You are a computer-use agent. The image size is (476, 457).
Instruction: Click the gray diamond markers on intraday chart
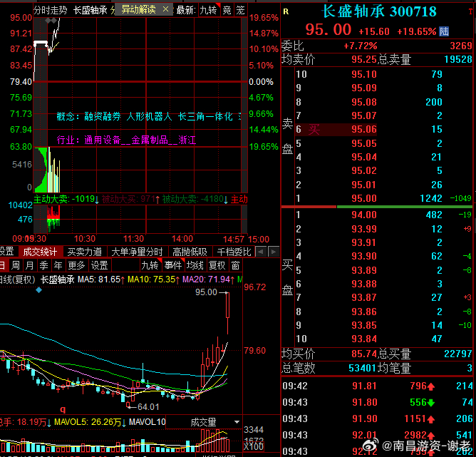pos(51,21)
